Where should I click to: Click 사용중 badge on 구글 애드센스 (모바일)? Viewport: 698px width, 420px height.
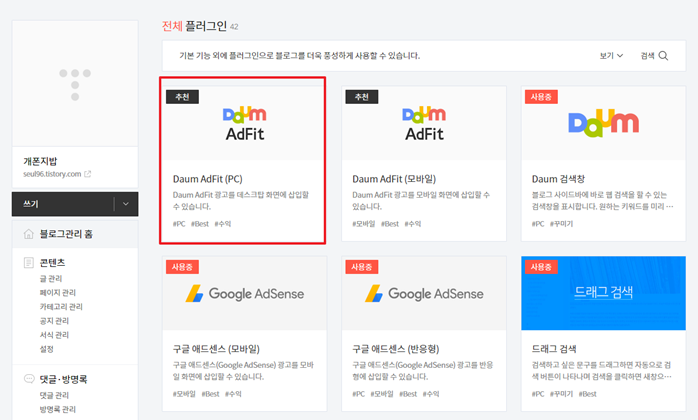click(x=182, y=267)
